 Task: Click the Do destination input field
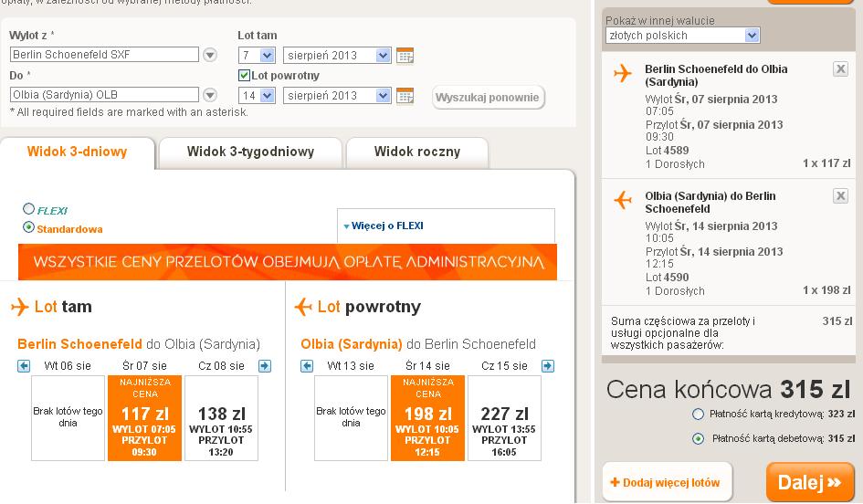[x=104, y=95]
